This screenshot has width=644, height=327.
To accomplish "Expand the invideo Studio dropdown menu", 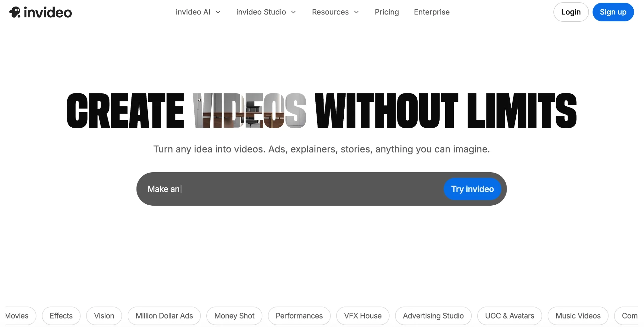I will (266, 12).
